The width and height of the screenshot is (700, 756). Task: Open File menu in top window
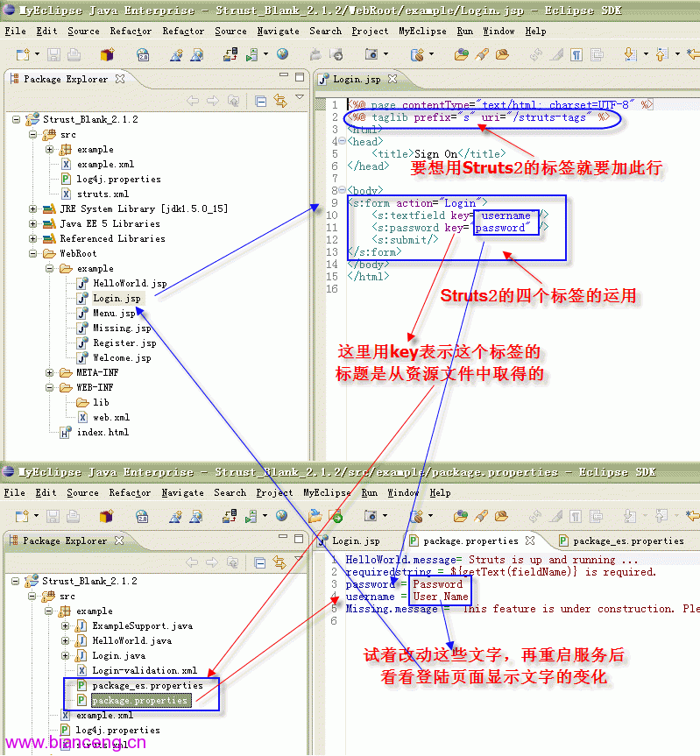click(x=16, y=32)
